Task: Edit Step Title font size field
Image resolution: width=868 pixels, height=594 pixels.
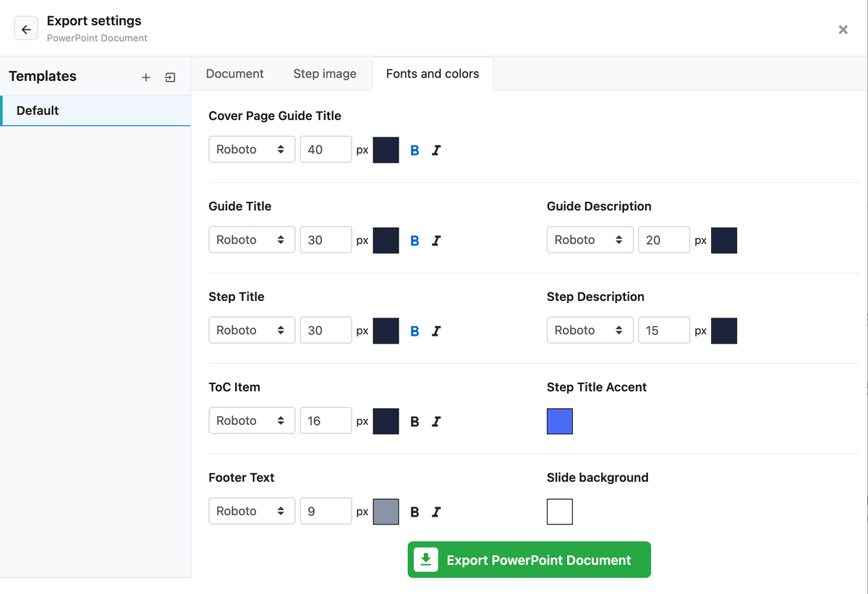Action: pyautogui.click(x=325, y=330)
